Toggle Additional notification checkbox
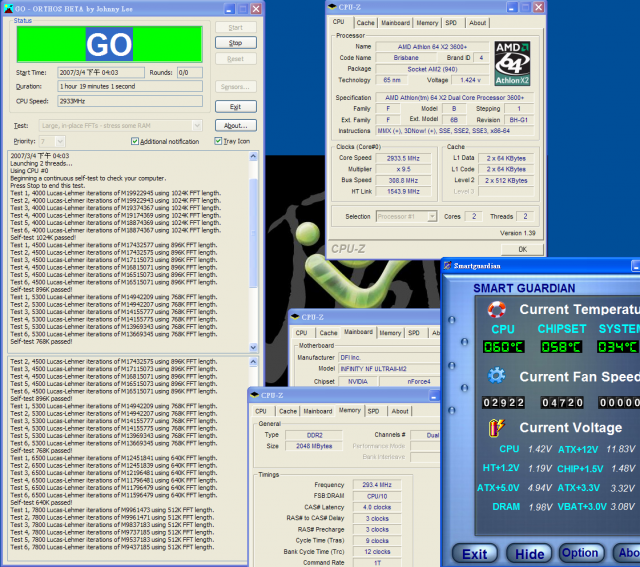This screenshot has width=640, height=567. 135,141
